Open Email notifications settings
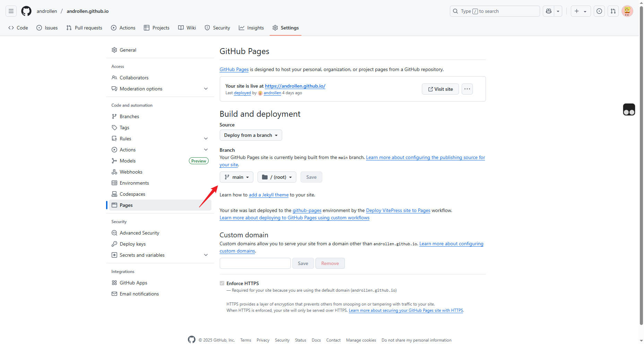 pyautogui.click(x=160, y=294)
